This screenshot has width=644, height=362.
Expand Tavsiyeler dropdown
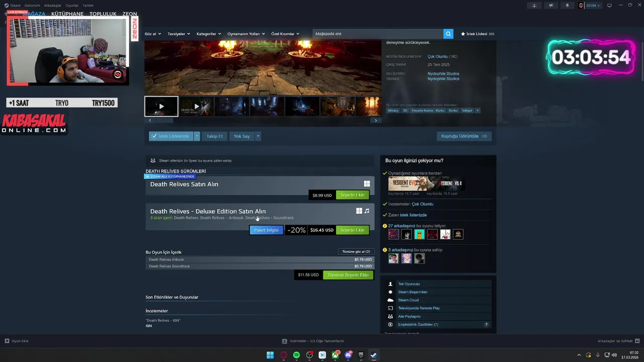[x=179, y=34]
